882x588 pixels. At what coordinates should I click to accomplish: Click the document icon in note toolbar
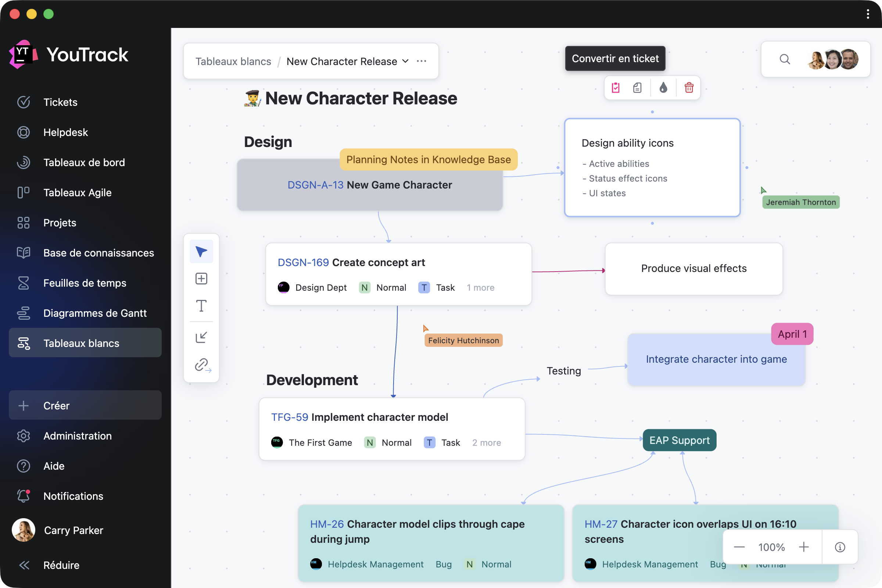coord(638,88)
